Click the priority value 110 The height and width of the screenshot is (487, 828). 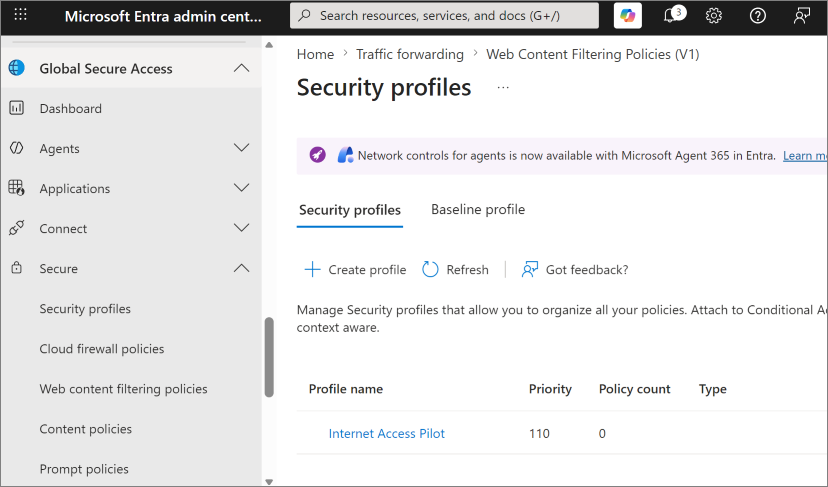pyautogui.click(x=539, y=434)
